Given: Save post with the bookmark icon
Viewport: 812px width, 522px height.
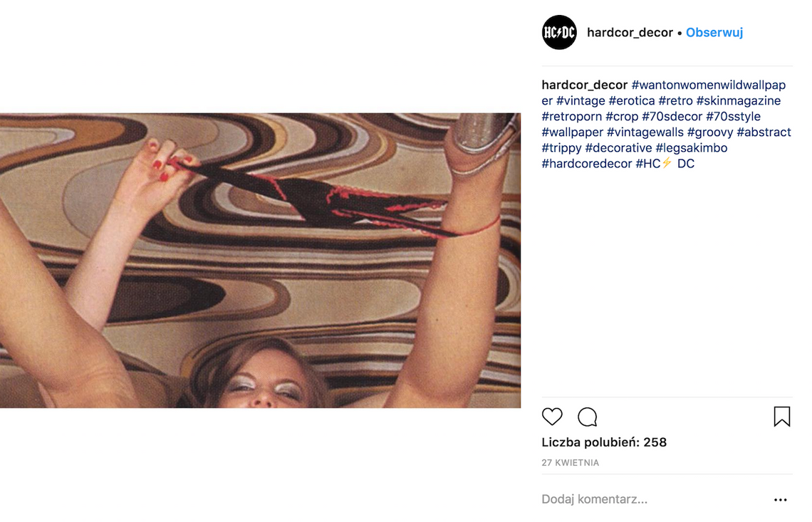Looking at the screenshot, I should point(782,417).
